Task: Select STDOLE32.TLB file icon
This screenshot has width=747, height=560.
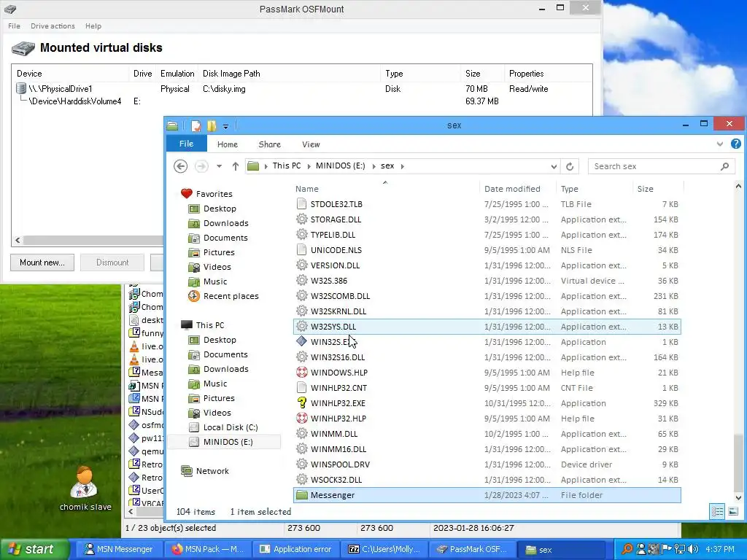Action: (x=301, y=204)
